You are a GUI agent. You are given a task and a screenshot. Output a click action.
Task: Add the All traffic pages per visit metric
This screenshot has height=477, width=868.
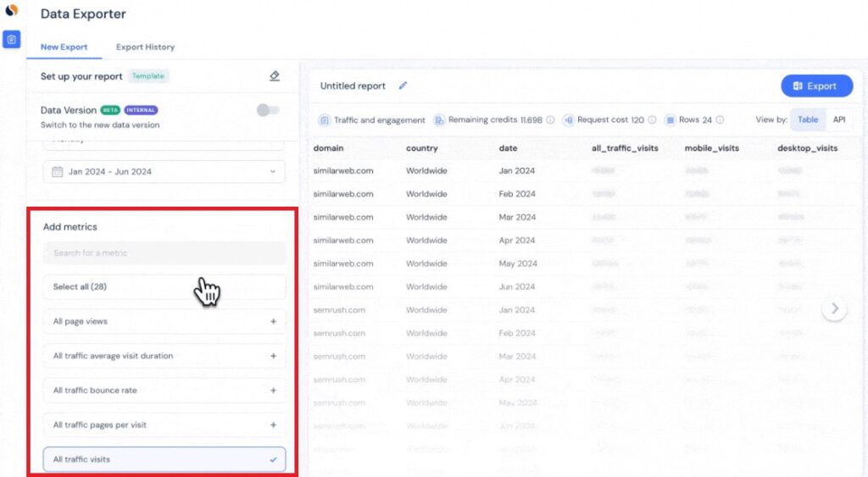click(x=164, y=425)
